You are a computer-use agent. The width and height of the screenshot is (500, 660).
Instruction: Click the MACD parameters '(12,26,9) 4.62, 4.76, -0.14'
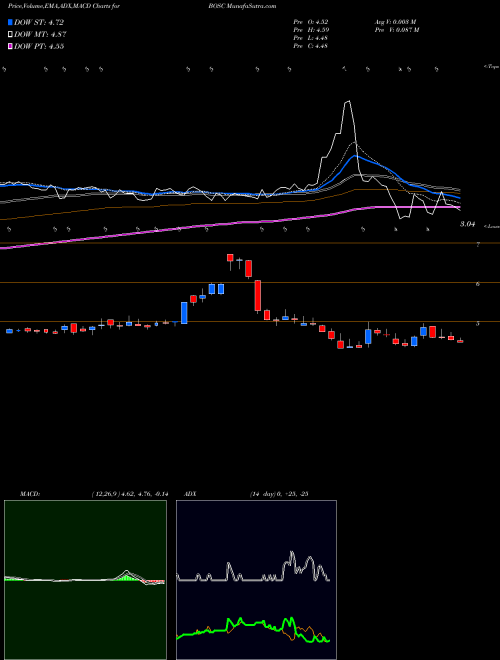tap(130, 494)
